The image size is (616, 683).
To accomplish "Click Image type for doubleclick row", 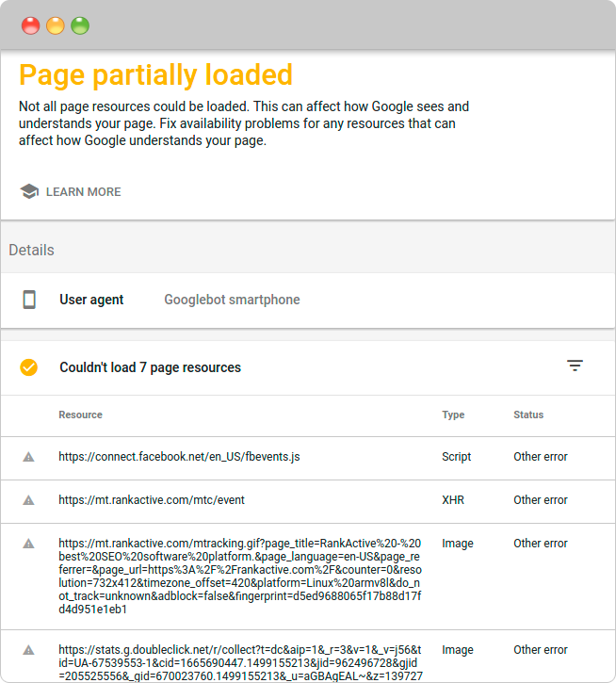I will 458,650.
